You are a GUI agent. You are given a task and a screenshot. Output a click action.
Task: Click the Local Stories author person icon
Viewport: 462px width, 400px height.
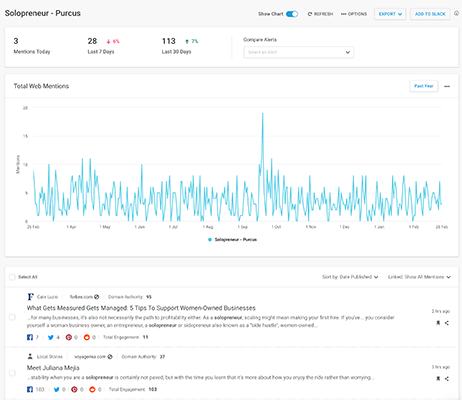(30, 356)
